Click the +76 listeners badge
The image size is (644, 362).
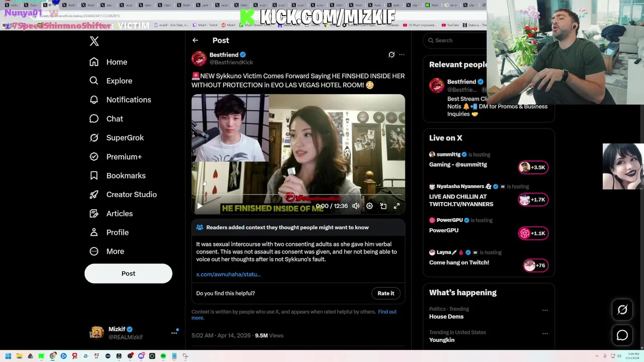tap(535, 265)
